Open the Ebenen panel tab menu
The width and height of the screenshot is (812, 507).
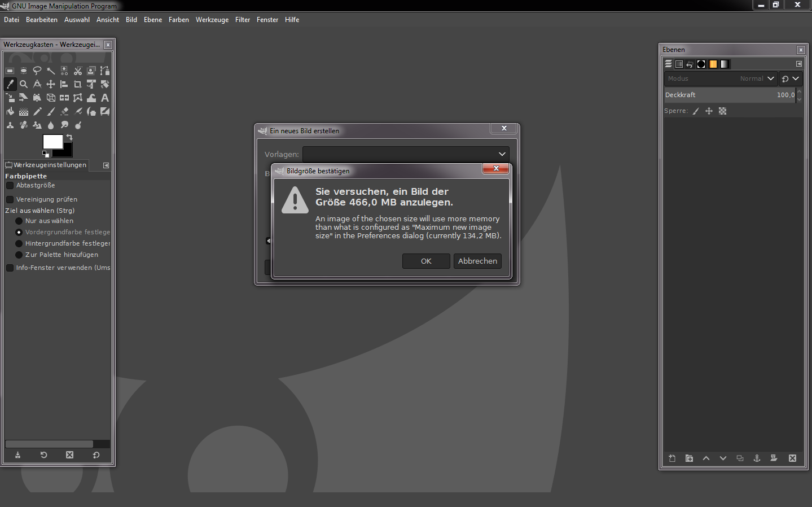(798, 64)
